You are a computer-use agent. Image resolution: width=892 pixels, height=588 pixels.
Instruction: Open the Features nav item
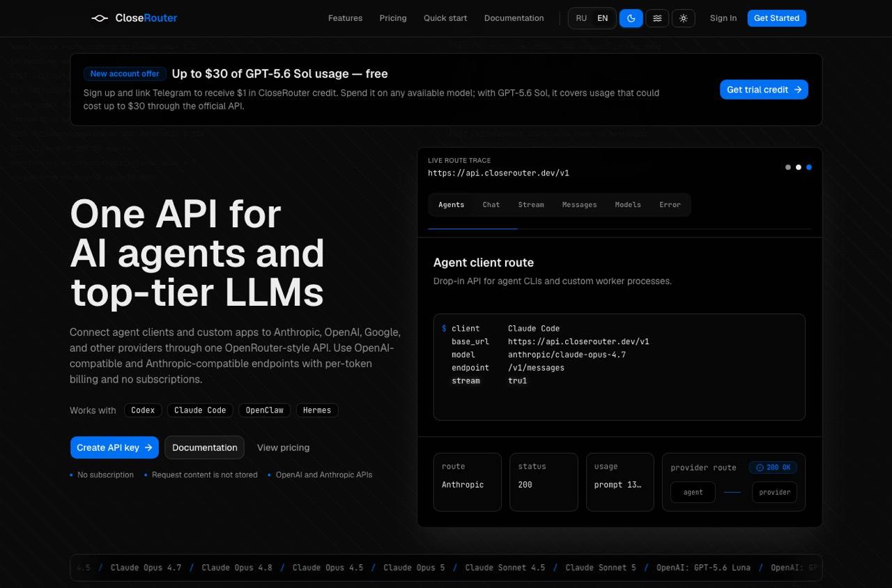click(x=345, y=18)
